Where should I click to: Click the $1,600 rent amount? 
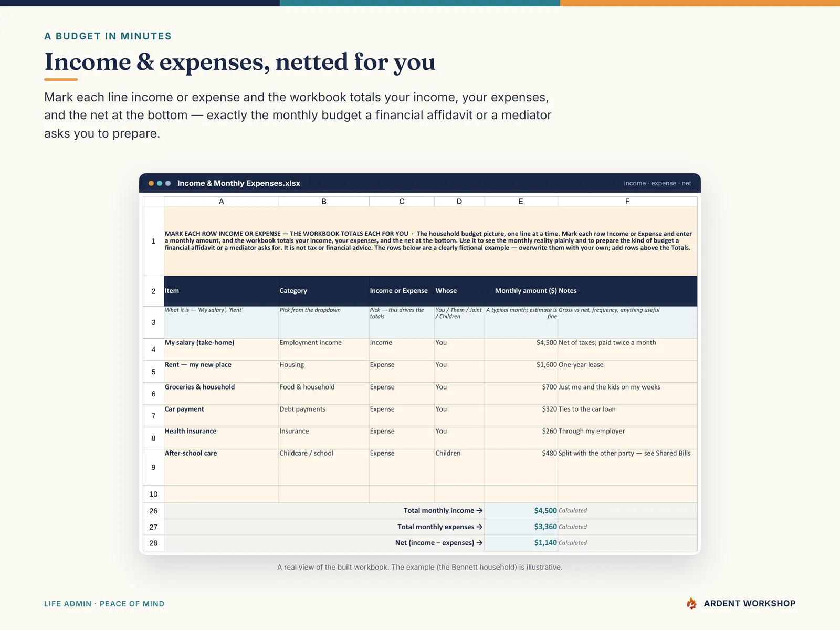[521, 371]
